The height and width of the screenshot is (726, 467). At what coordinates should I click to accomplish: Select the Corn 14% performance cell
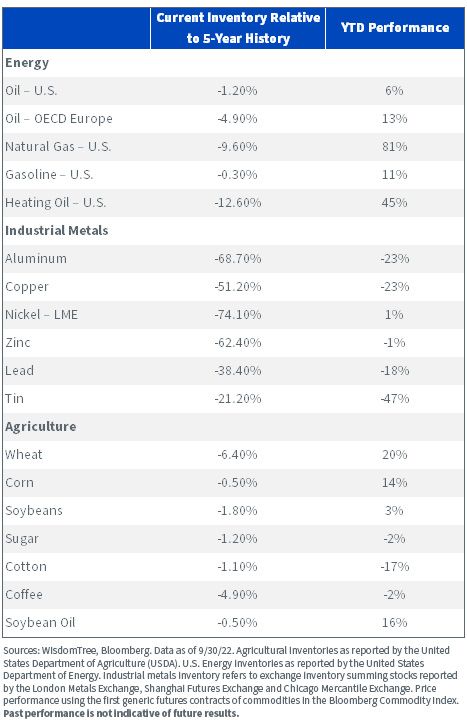(394, 482)
